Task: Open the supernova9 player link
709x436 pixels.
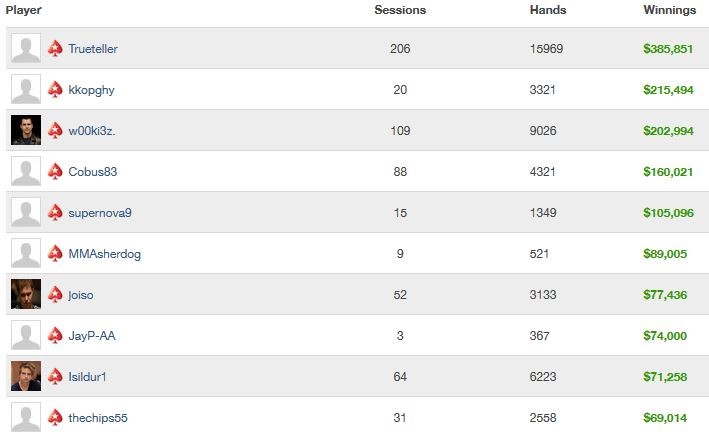Action: [100, 213]
